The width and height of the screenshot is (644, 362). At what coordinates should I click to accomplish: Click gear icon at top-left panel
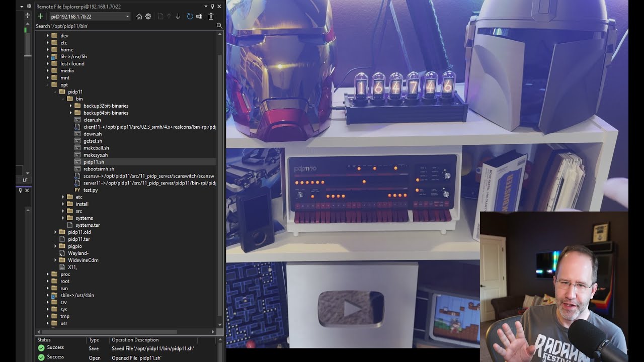pos(29,7)
